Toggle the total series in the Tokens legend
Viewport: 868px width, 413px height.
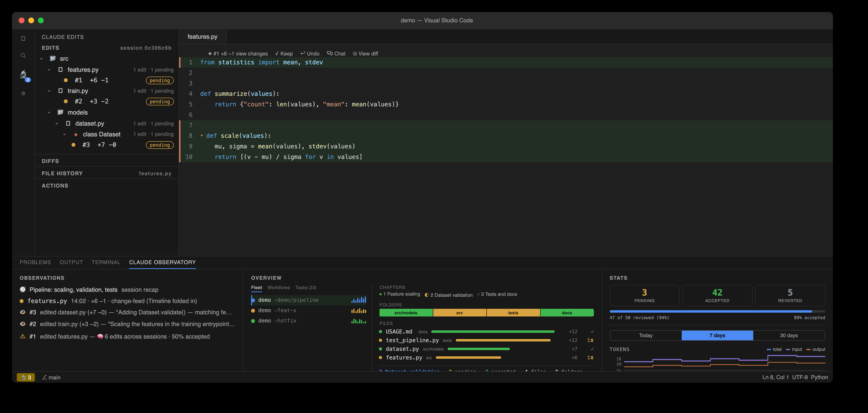pyautogui.click(x=774, y=349)
